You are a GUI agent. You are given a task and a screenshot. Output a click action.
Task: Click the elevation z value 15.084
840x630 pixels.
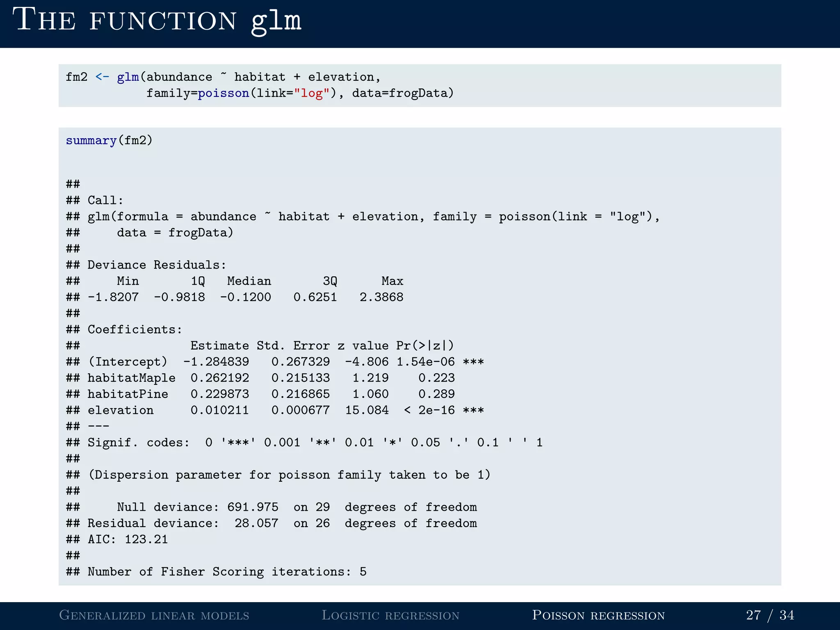(367, 410)
